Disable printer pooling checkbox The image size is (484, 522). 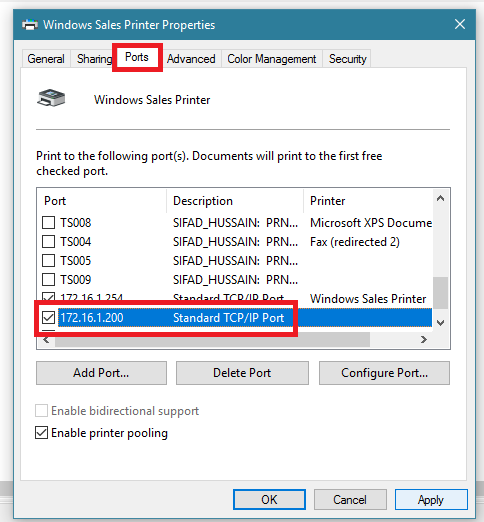point(41,433)
